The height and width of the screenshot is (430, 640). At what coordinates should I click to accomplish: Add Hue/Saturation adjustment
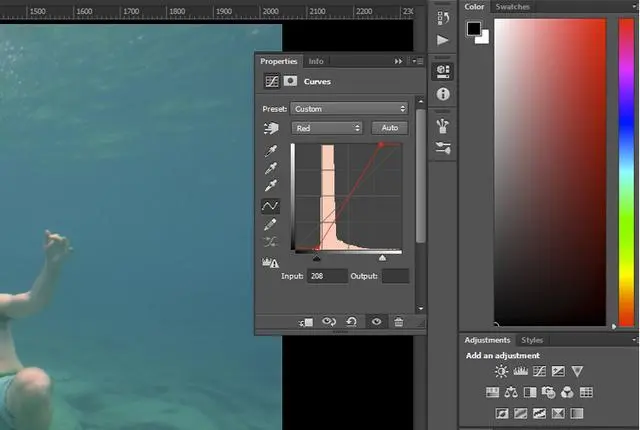click(x=492, y=392)
